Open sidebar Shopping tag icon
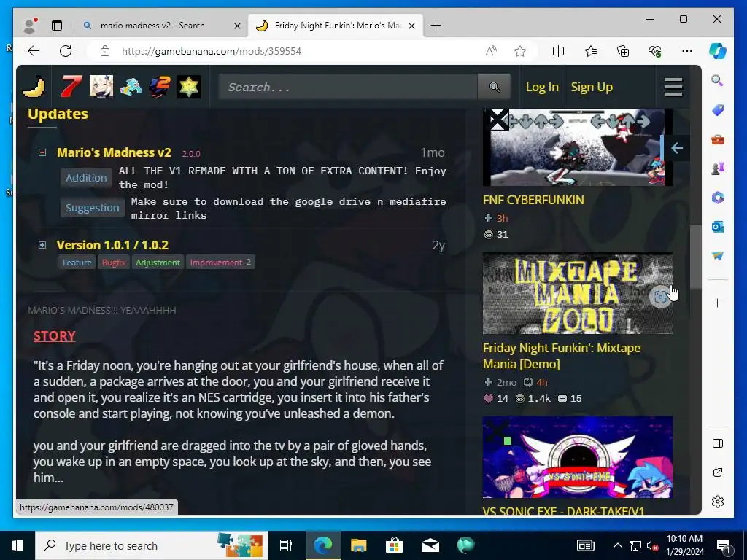The image size is (747, 560). (718, 110)
